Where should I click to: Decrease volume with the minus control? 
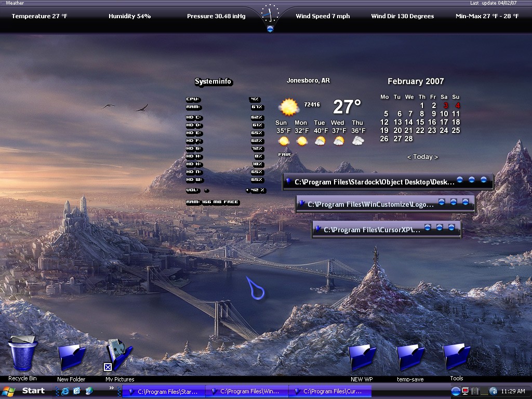point(206,190)
